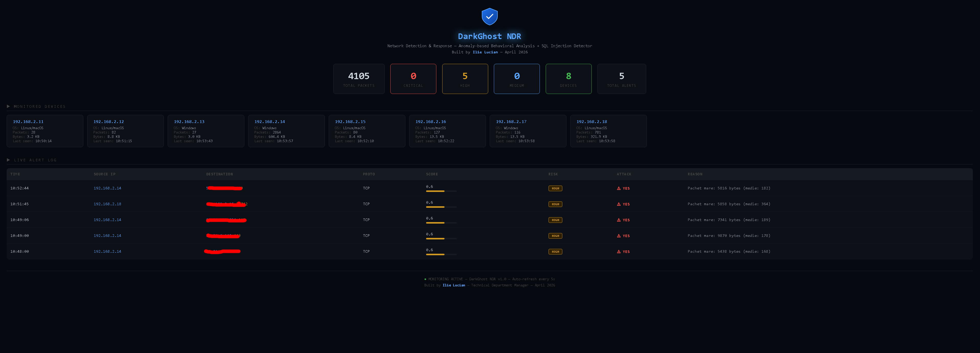The height and width of the screenshot is (353, 980).
Task: Sort alerts by the Score column header
Action: coord(432,174)
